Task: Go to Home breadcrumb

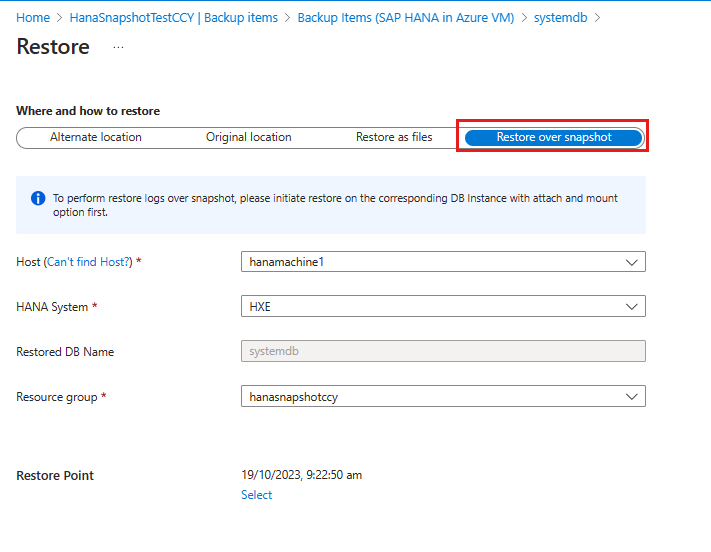Action: point(33,18)
